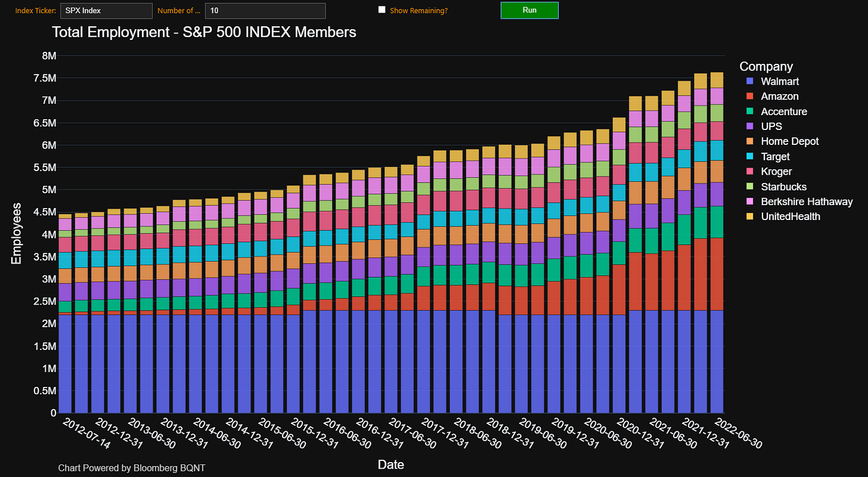Click Home Depot legend color square

click(x=750, y=141)
